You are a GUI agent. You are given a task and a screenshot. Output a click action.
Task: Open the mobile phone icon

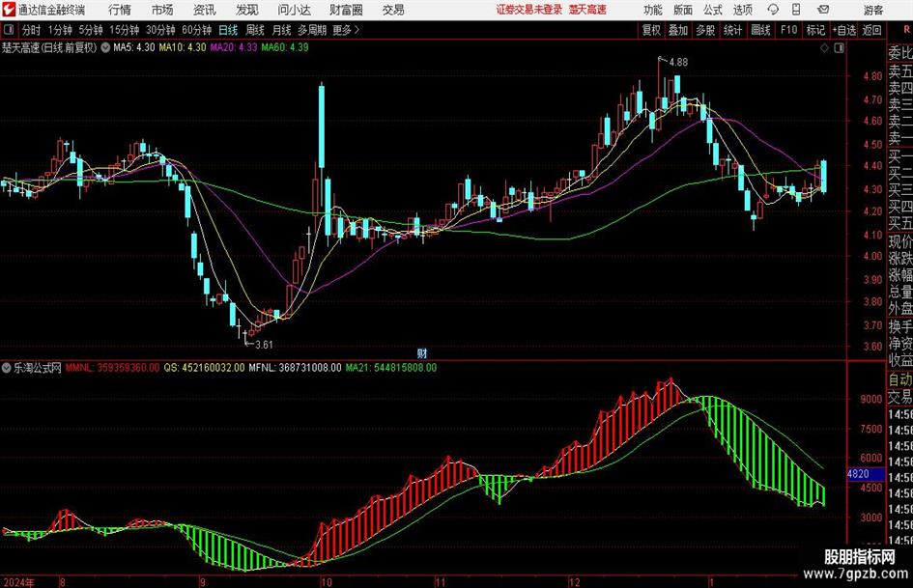[796, 10]
